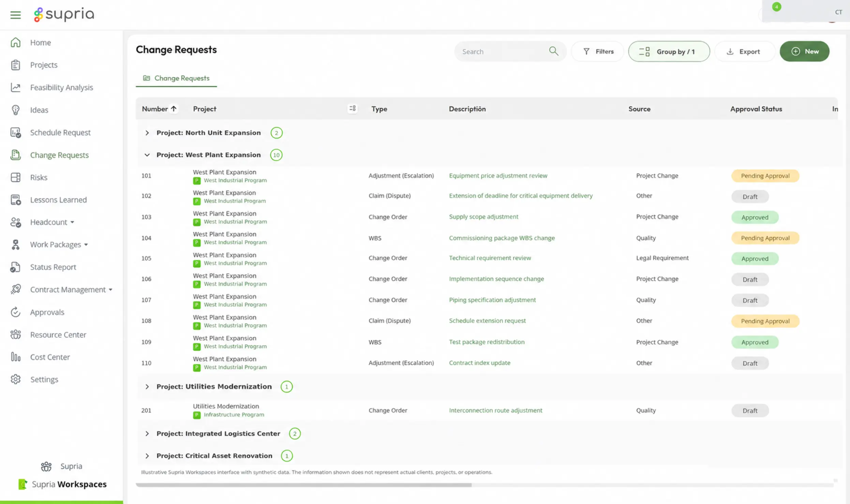Viewport: 850px width, 504px height.
Task: Expand the Work Packages dropdown arrow
Action: point(86,245)
